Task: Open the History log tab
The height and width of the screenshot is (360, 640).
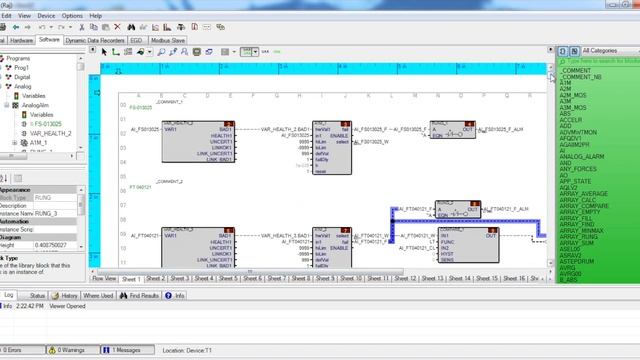Action: tap(64, 296)
